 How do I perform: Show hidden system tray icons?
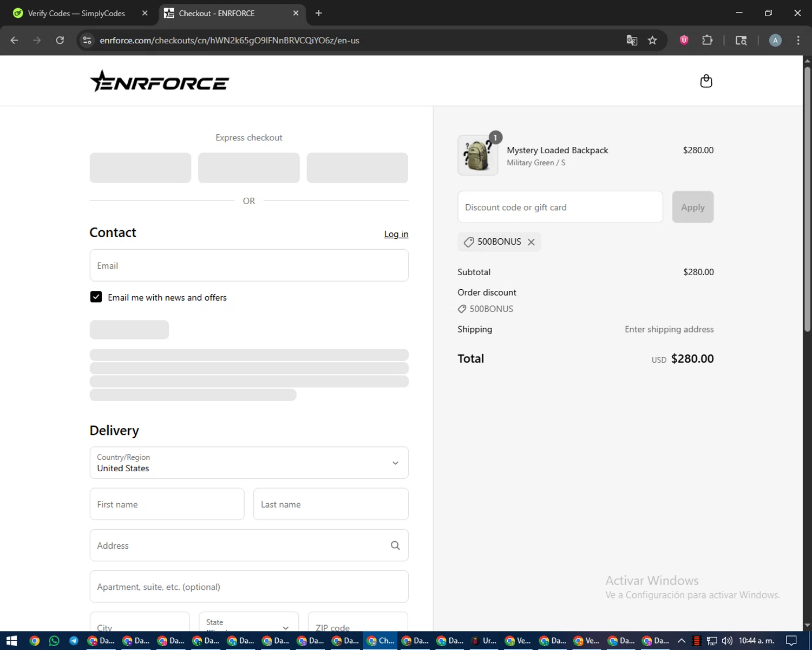682,641
